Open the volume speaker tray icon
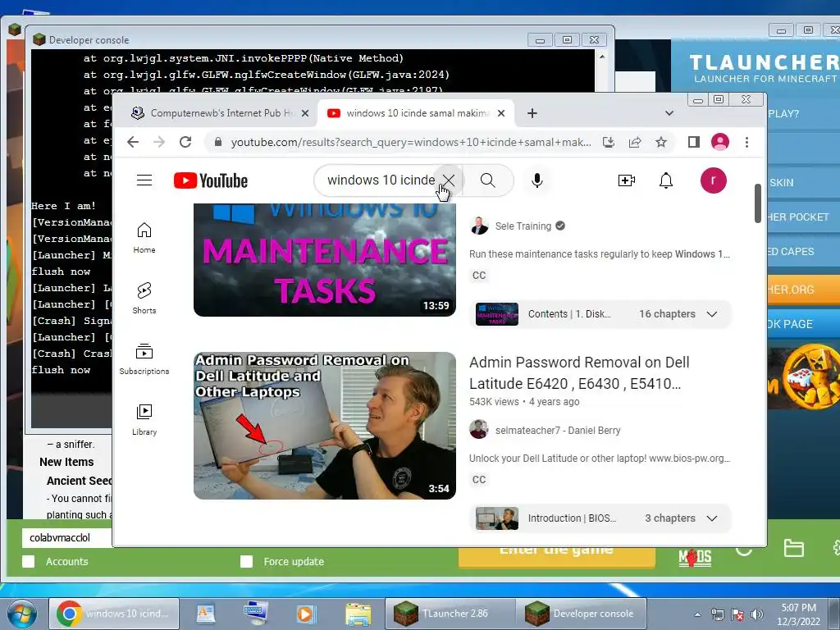840x630 pixels. point(757,614)
